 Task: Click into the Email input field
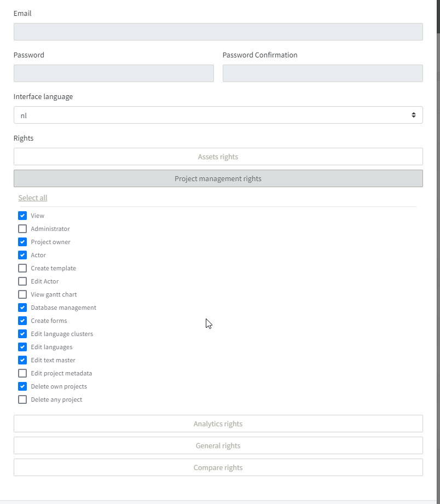coord(218,32)
